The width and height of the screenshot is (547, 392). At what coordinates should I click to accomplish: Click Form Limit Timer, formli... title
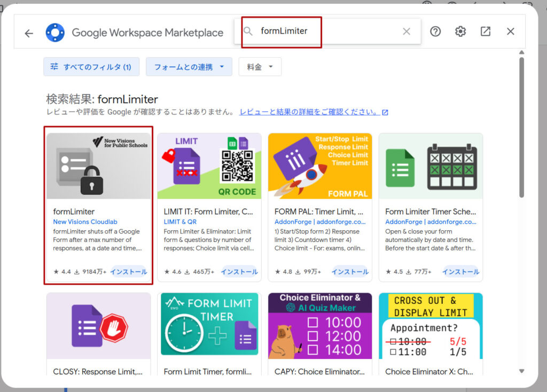pyautogui.click(x=208, y=372)
